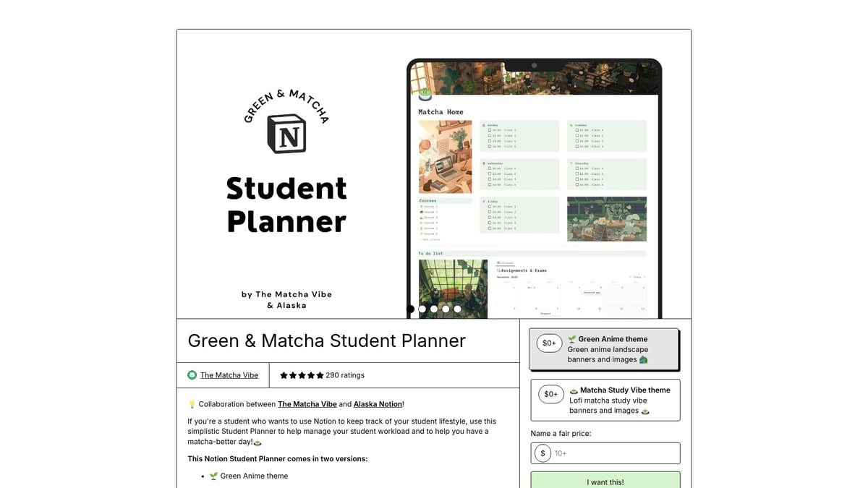
Task: Check the first class checkbox under Monday
Action: [x=489, y=130]
